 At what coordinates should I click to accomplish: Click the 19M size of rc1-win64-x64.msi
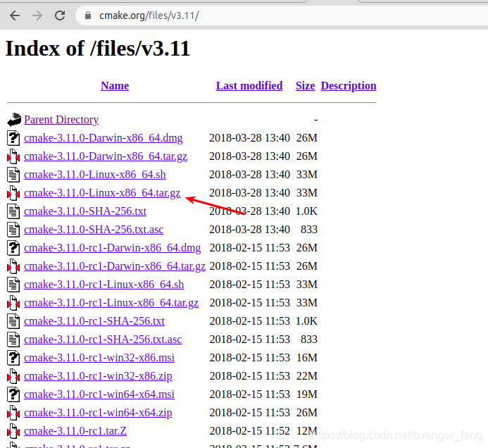point(306,394)
